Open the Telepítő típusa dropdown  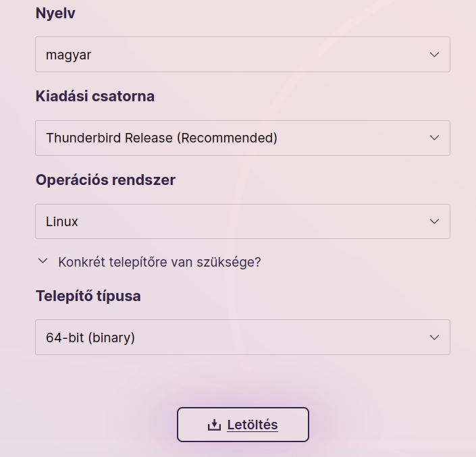pos(242,337)
